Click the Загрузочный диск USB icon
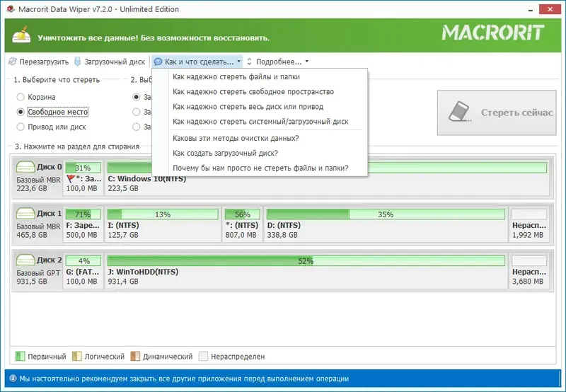The height and width of the screenshot is (392, 566). pyautogui.click(x=77, y=62)
